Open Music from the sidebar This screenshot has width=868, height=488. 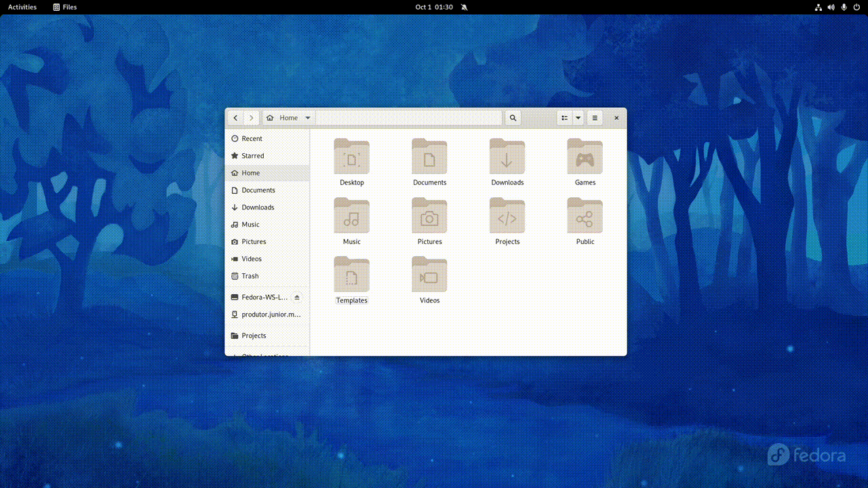pos(267,224)
